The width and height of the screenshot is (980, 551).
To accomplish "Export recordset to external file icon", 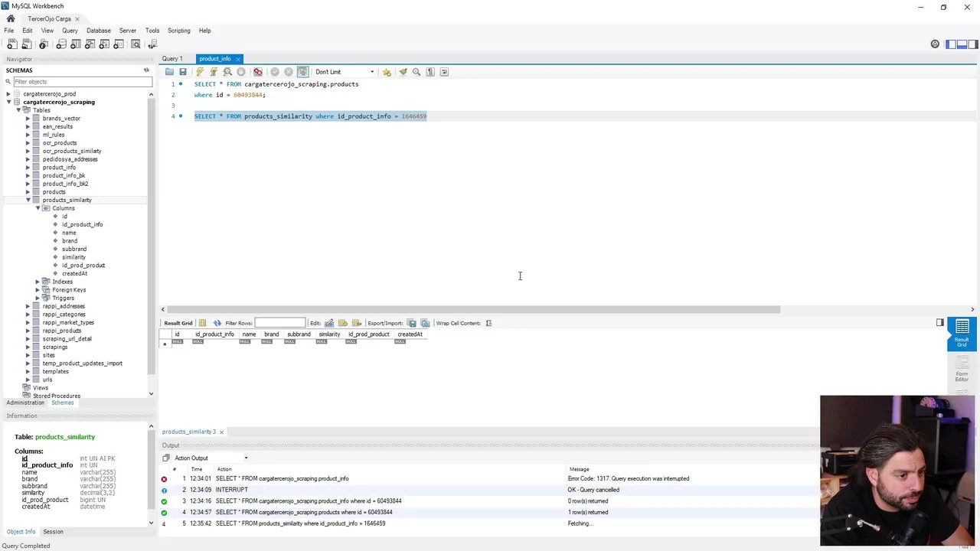I will [411, 323].
